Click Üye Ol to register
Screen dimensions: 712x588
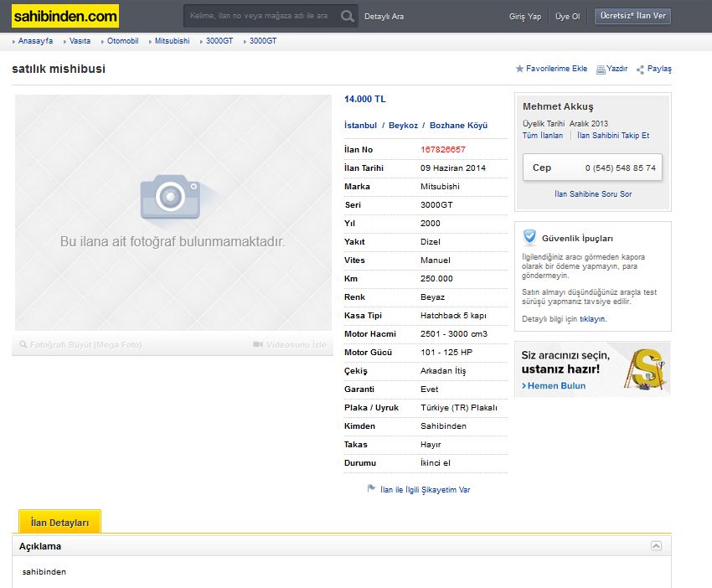tap(568, 17)
